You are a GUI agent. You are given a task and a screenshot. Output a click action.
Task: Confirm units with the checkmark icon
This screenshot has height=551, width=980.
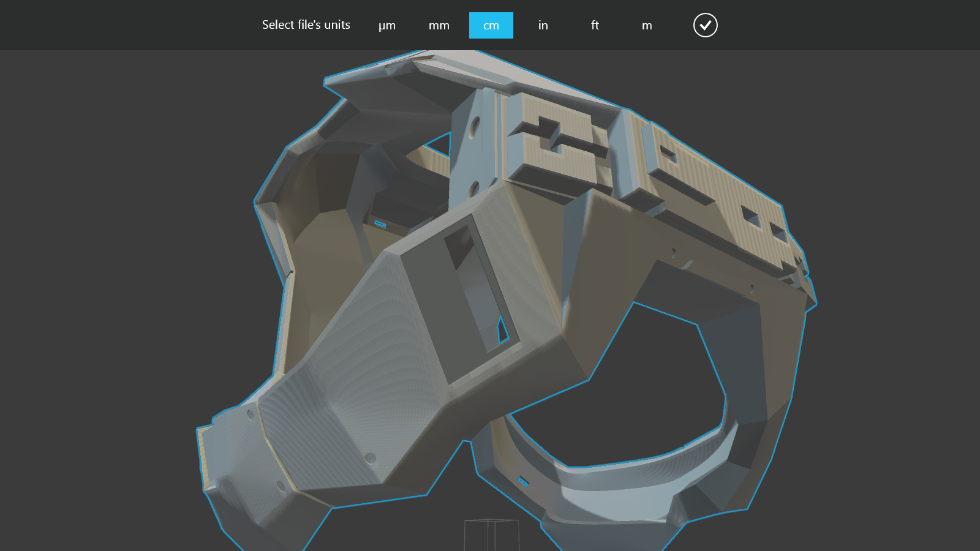pyautogui.click(x=705, y=25)
